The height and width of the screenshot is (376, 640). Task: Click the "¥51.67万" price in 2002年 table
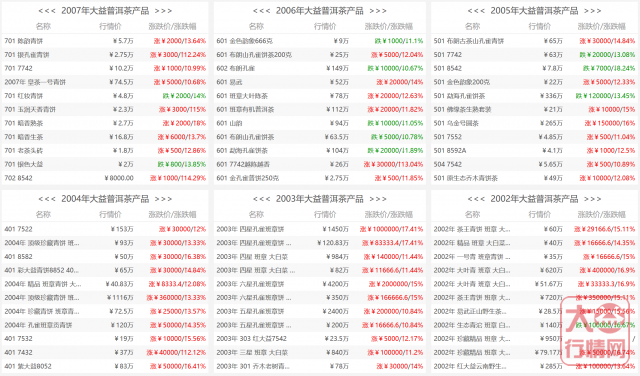[x=549, y=284]
